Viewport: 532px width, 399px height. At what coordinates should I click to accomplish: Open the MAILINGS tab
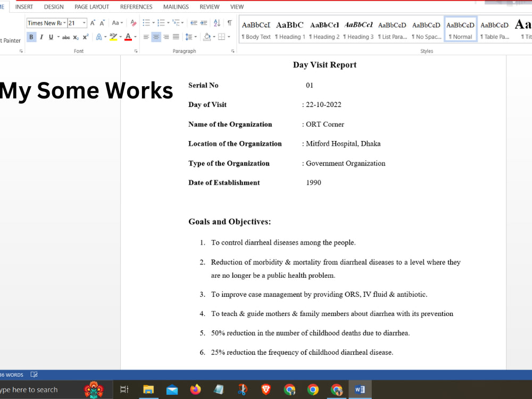pyautogui.click(x=176, y=7)
